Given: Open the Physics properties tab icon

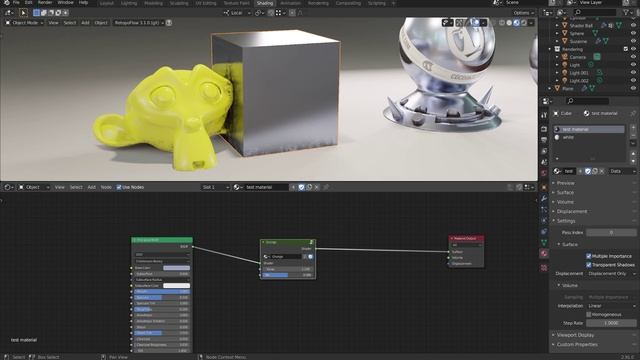Looking at the screenshot, I should click(544, 220).
